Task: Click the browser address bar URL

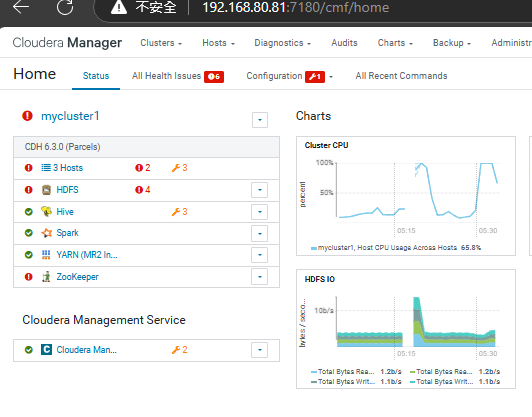Action: pyautogui.click(x=296, y=7)
